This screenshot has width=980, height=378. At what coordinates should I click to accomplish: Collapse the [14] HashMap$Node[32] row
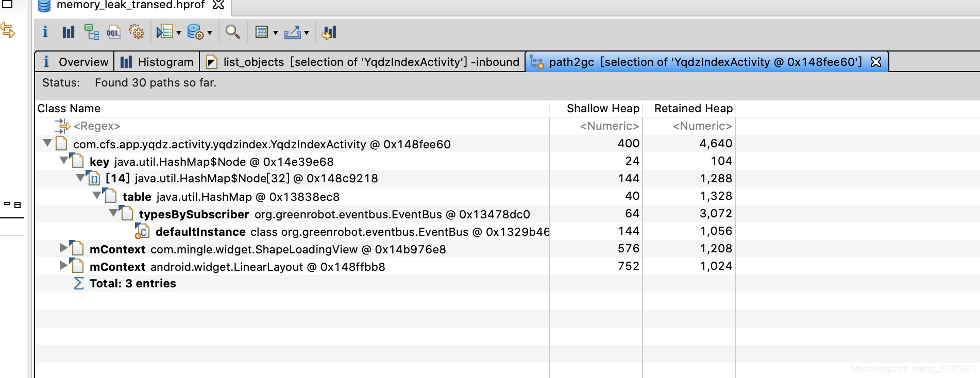tap(80, 178)
